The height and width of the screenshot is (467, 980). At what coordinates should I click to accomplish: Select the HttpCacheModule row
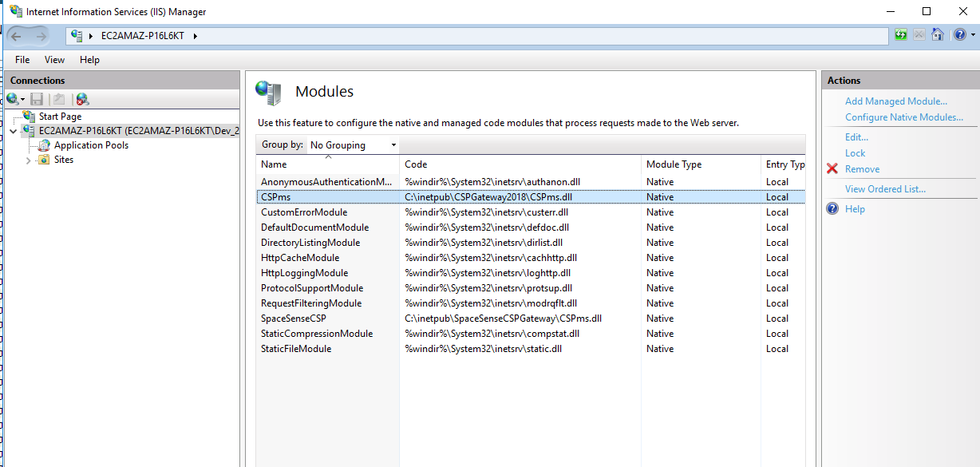click(531, 258)
